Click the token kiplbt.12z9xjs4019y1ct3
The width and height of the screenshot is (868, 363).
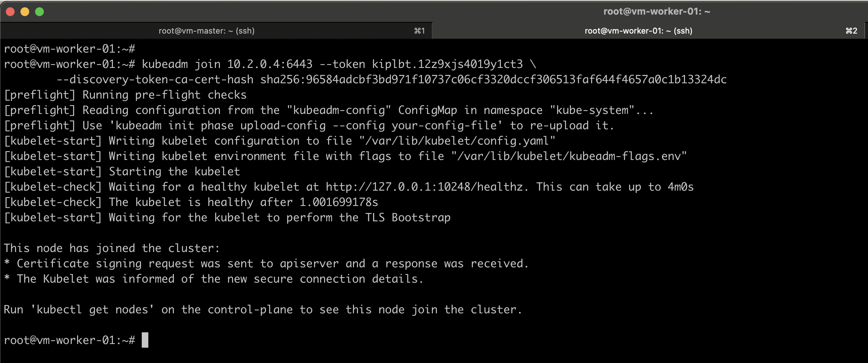point(447,64)
